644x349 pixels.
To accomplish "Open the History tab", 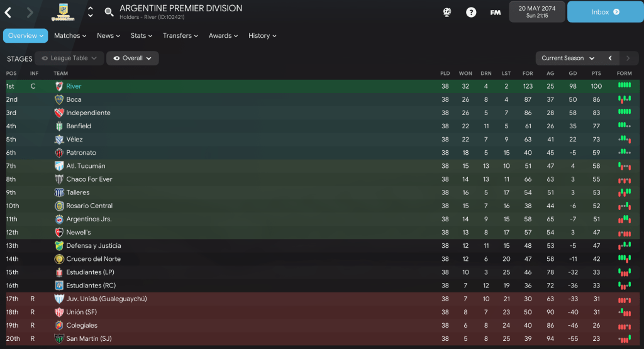I will click(262, 36).
